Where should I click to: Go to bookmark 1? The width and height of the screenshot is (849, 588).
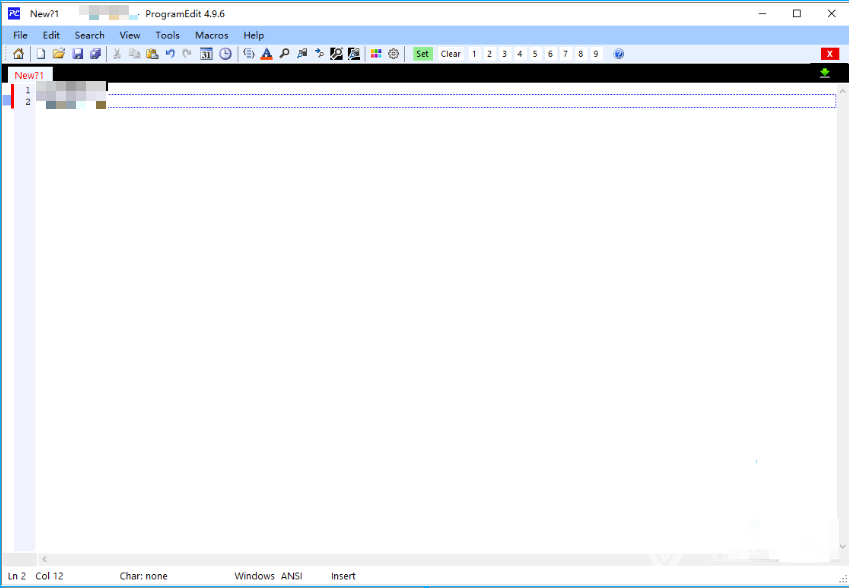[x=474, y=54]
